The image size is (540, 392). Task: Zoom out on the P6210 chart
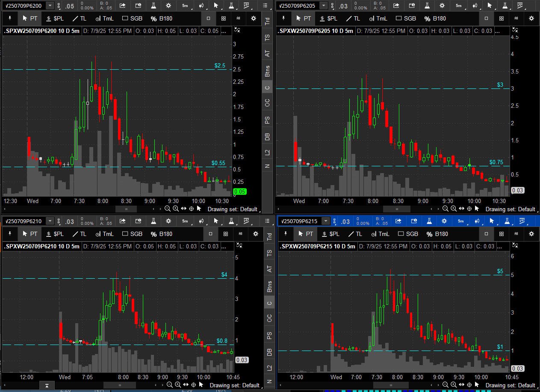pyautogui.click(x=170, y=385)
